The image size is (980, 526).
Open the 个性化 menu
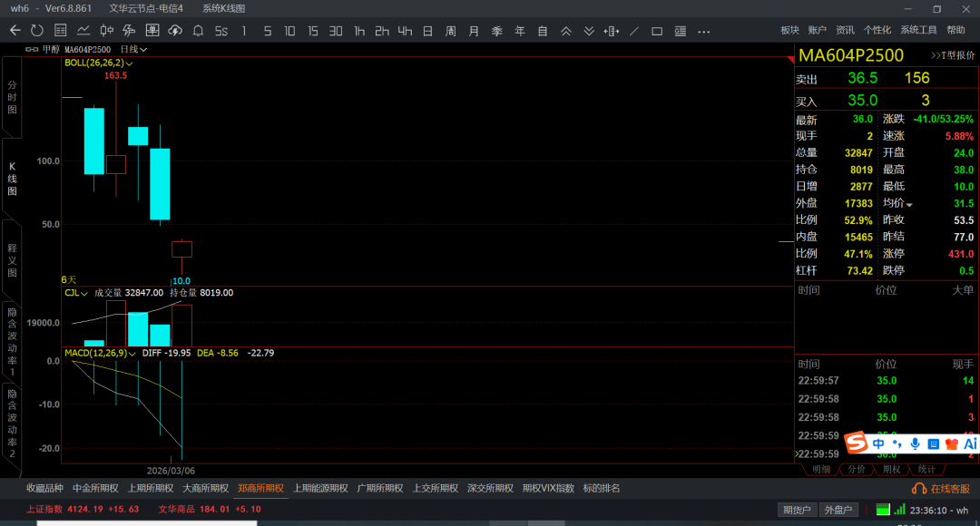pos(877,30)
